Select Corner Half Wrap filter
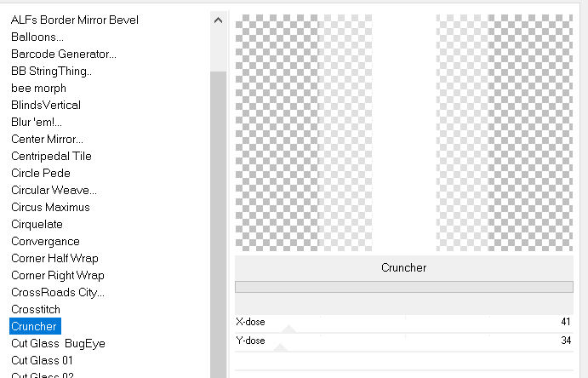Screen dimensions: 588x378 click(54, 258)
